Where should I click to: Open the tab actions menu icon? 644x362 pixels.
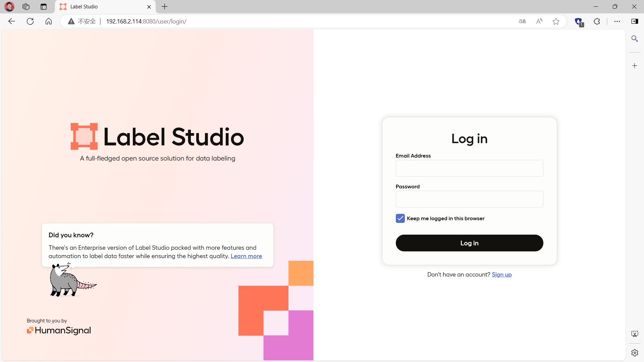click(44, 7)
